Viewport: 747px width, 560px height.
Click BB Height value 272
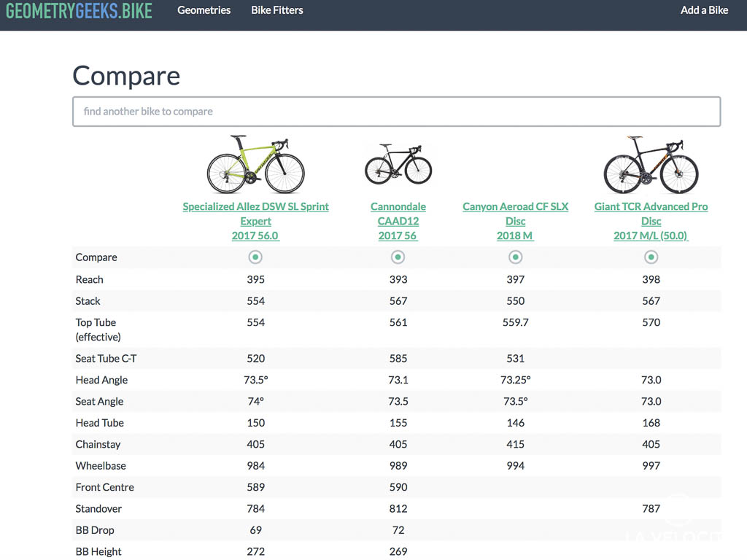point(256,551)
